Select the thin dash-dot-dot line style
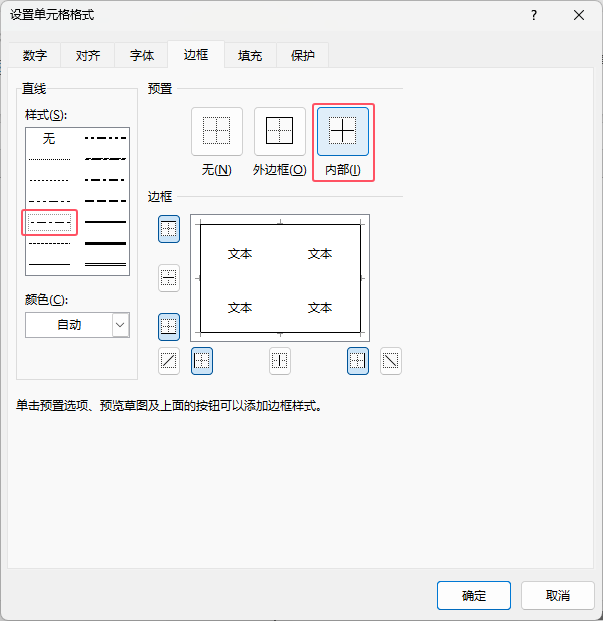The image size is (603, 621). (x=49, y=201)
